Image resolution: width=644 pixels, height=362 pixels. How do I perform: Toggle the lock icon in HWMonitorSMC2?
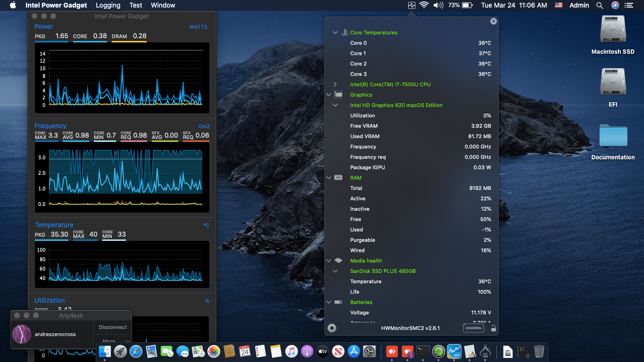[493, 328]
